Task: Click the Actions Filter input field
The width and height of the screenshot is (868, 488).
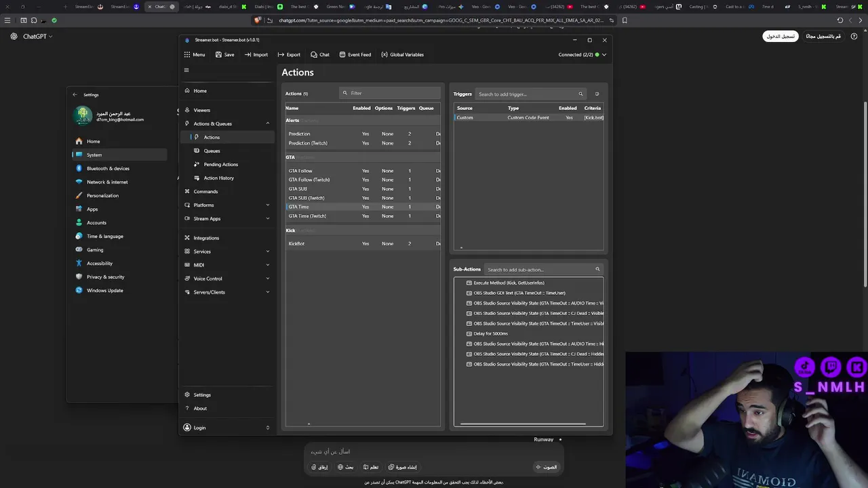Action: [x=390, y=93]
